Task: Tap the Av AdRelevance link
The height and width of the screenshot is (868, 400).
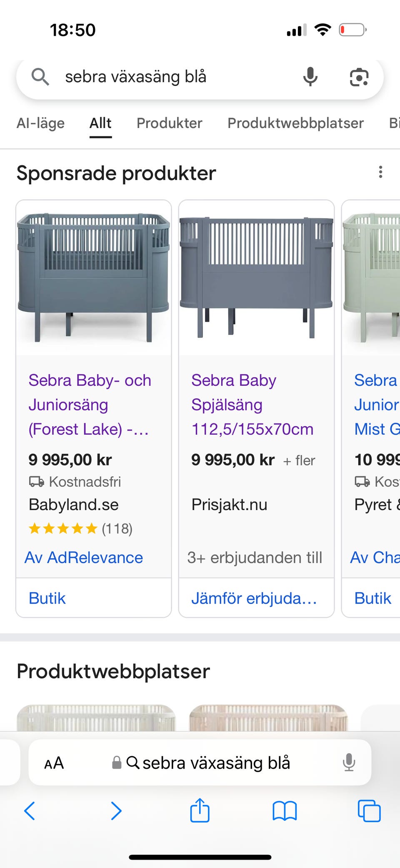Action: [84, 558]
